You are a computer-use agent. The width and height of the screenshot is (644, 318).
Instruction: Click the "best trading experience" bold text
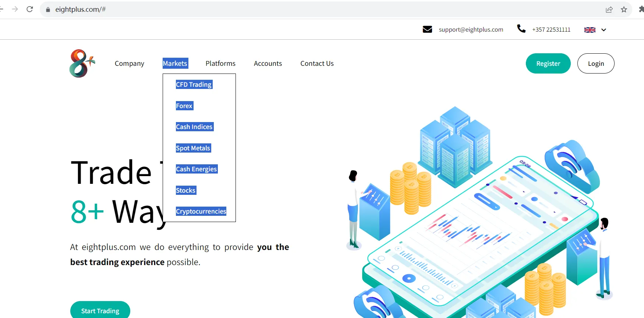[x=117, y=262]
